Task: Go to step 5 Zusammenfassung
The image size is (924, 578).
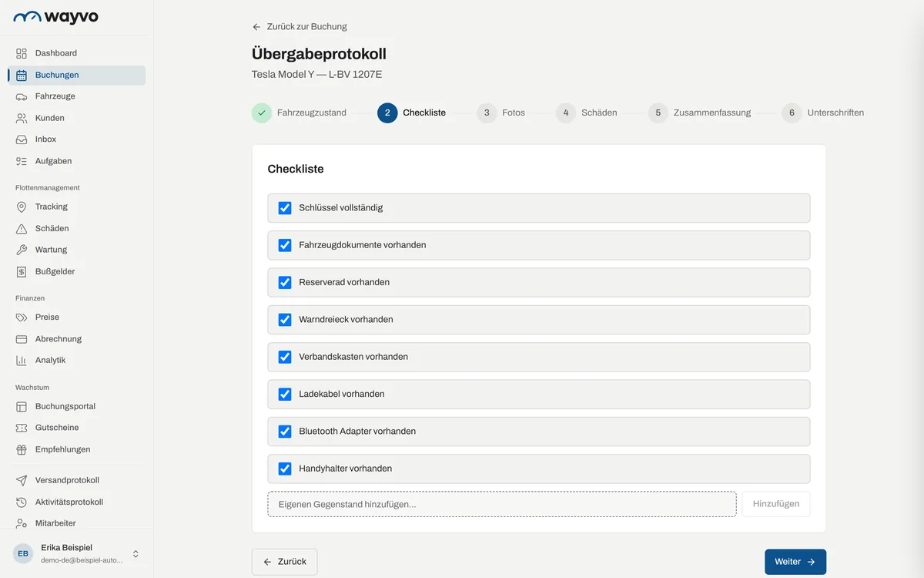Action: click(x=700, y=113)
